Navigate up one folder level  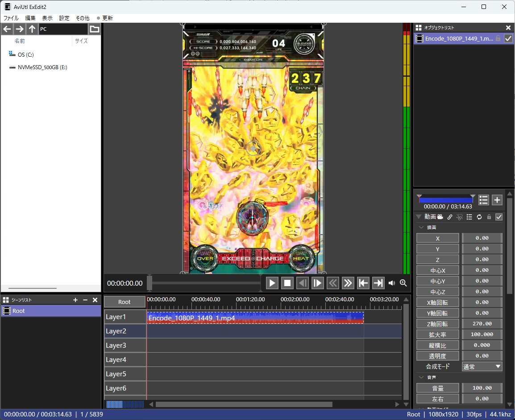(x=32, y=29)
